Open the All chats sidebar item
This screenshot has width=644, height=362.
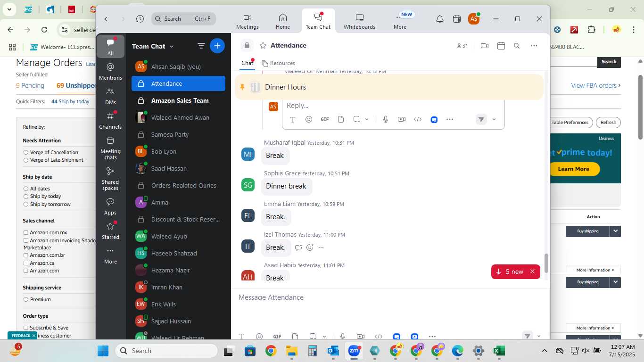coord(110,47)
